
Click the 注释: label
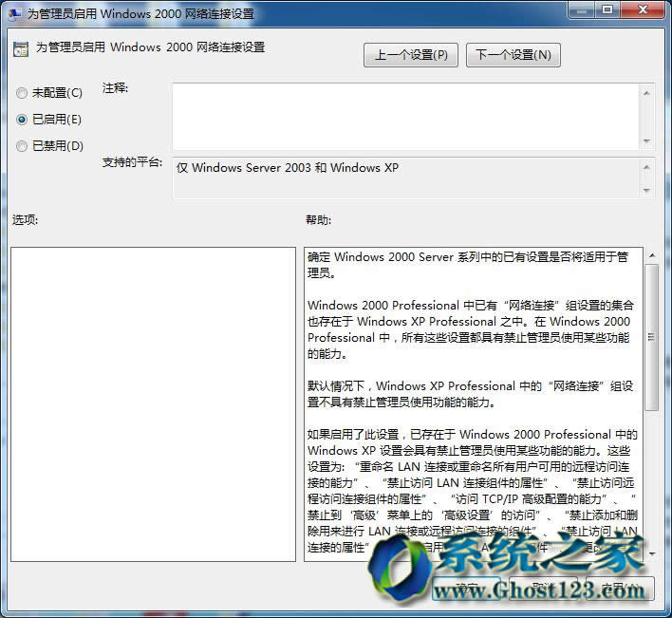115,88
